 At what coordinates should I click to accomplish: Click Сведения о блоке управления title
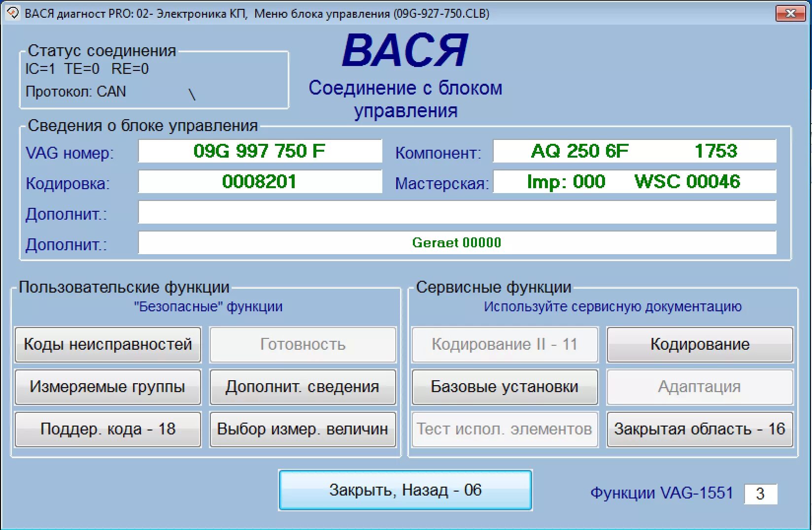click(x=143, y=126)
